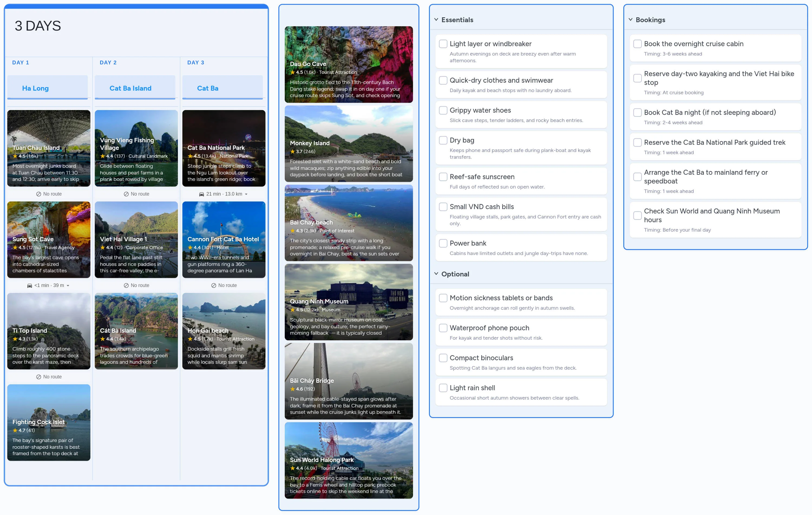Check 'Small VND cash bills'

pos(443,207)
